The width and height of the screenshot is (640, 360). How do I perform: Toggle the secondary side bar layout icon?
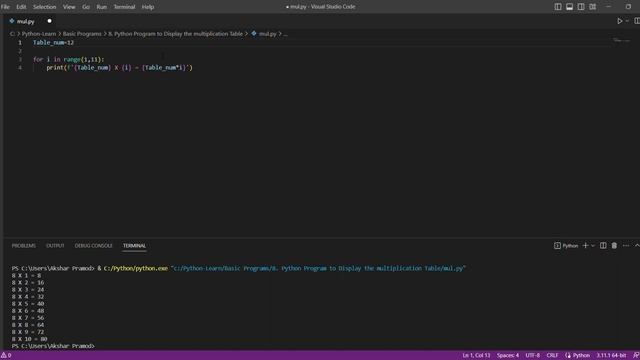pyautogui.click(x=581, y=7)
